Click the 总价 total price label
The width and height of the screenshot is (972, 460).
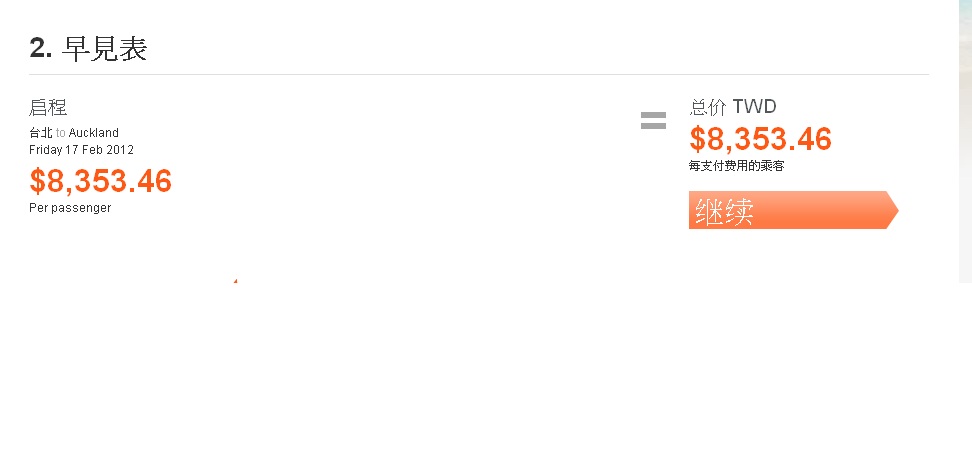[x=708, y=107]
